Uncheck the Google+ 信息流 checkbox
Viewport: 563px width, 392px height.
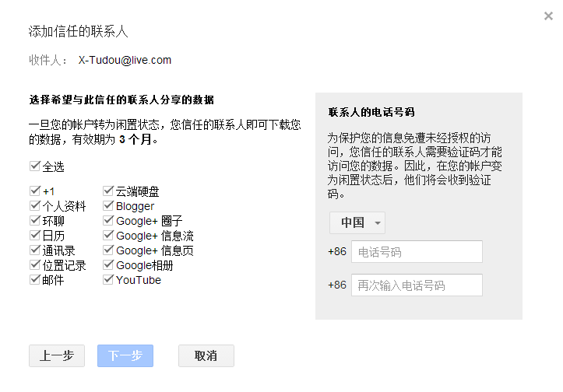tap(108, 236)
